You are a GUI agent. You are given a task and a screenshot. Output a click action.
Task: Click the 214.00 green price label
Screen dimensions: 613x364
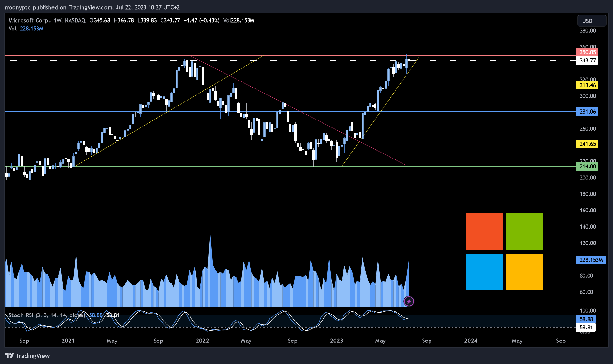(x=587, y=166)
